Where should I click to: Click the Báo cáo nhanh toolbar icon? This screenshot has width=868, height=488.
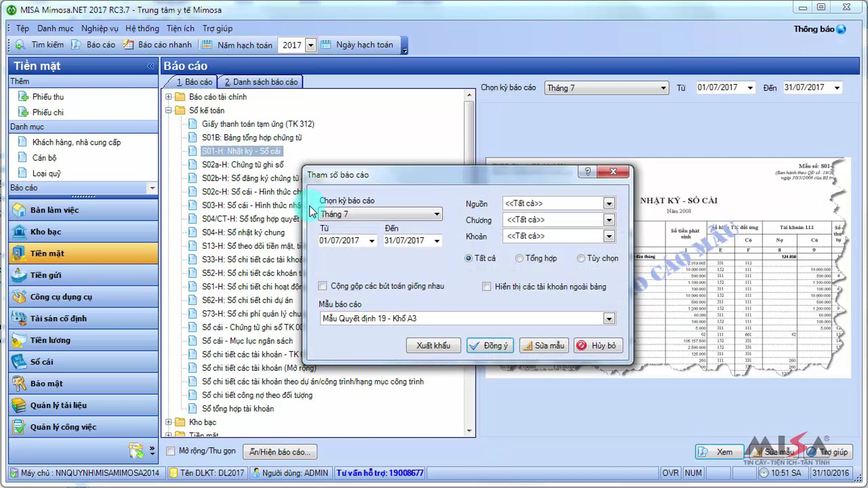tap(128, 45)
